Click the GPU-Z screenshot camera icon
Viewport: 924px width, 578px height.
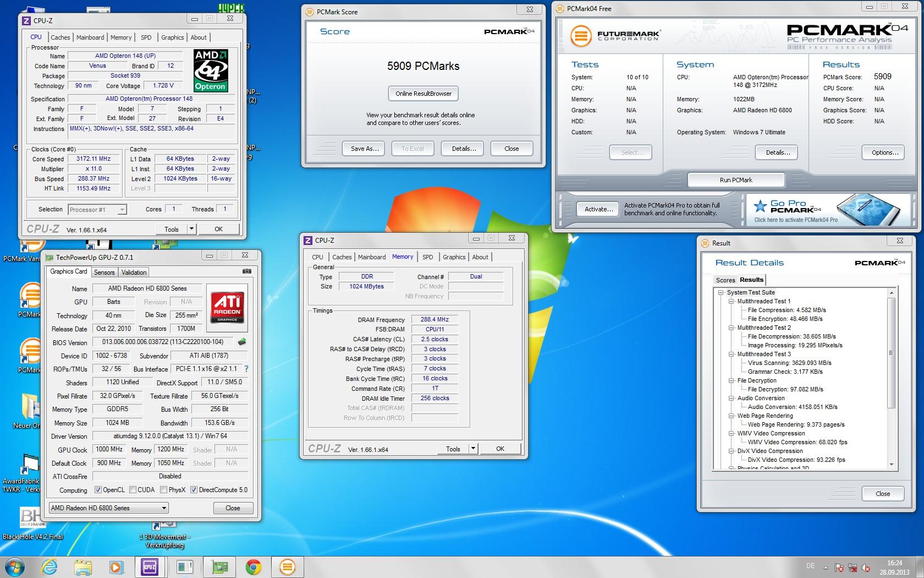coord(247,271)
